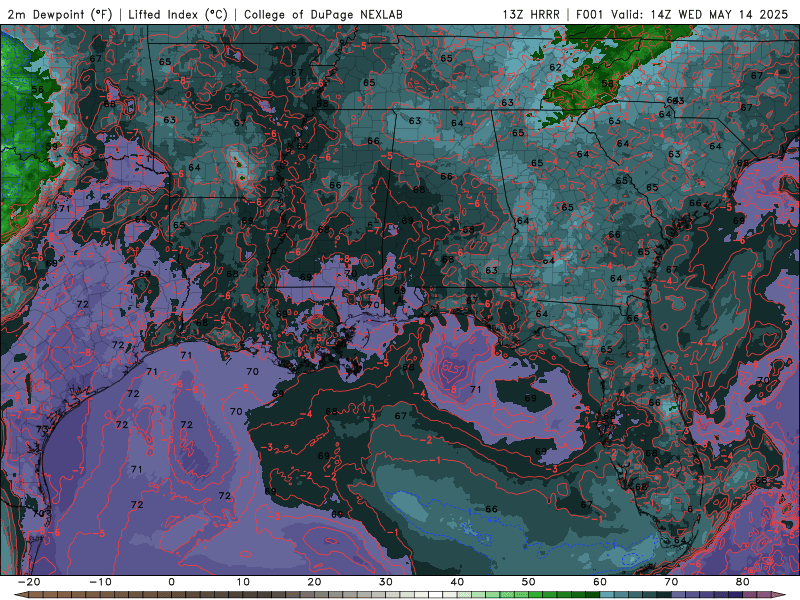The image size is (800, 600).
Task: Click the "F001 Valid: 14Z WED MAY 14 2025" text
Action: coord(682,14)
